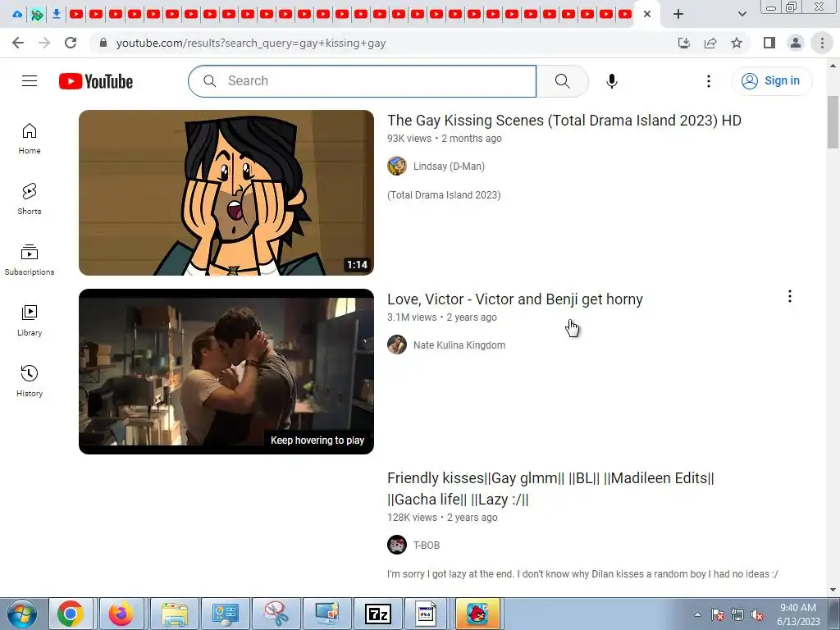Click the scrollbar down arrow
This screenshot has height=630, width=840.
tap(833, 590)
